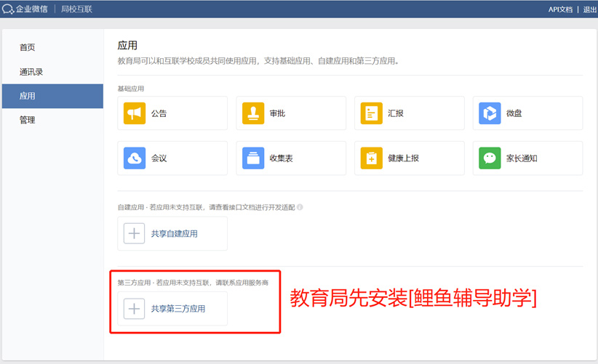Open the 家长通知 chat bubble icon

[490, 158]
